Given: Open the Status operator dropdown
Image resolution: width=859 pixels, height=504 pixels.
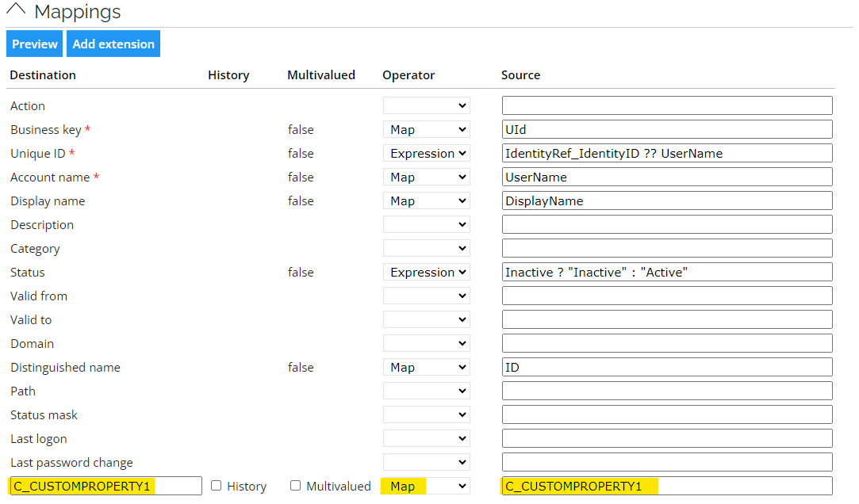Looking at the screenshot, I should [x=426, y=272].
